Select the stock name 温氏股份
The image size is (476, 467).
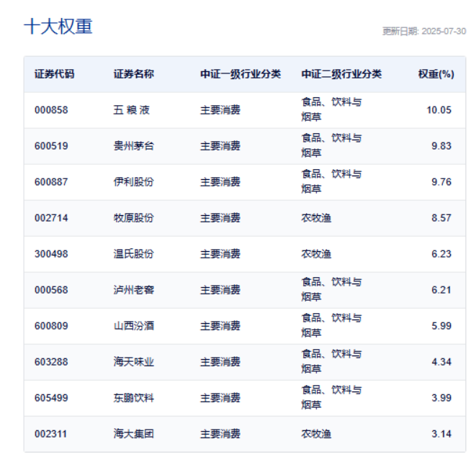134,254
